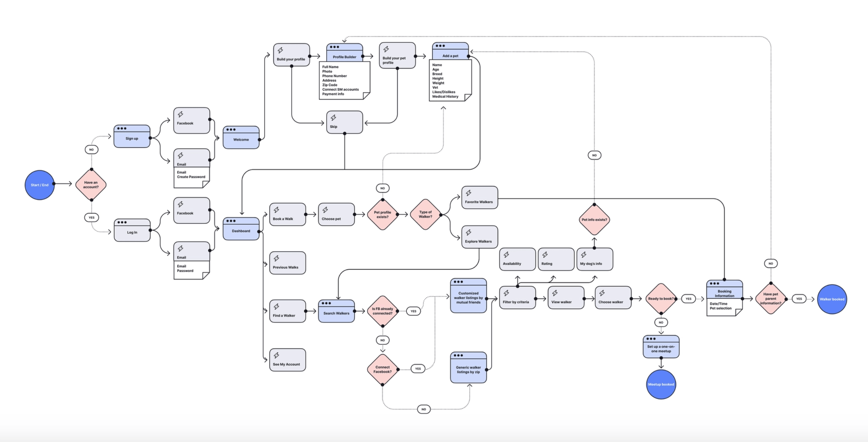Click the YES label right of 'Is FB already connected?'

(x=414, y=311)
